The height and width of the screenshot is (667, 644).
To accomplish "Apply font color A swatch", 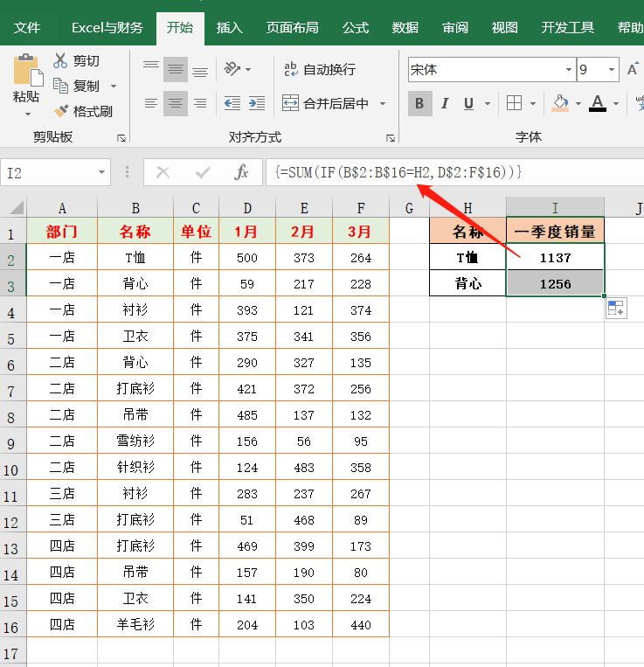I will (598, 103).
